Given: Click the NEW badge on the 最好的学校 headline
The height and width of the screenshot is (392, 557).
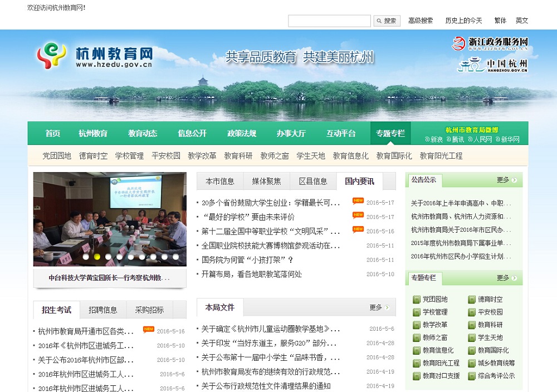Looking at the screenshot, I should point(358,215).
